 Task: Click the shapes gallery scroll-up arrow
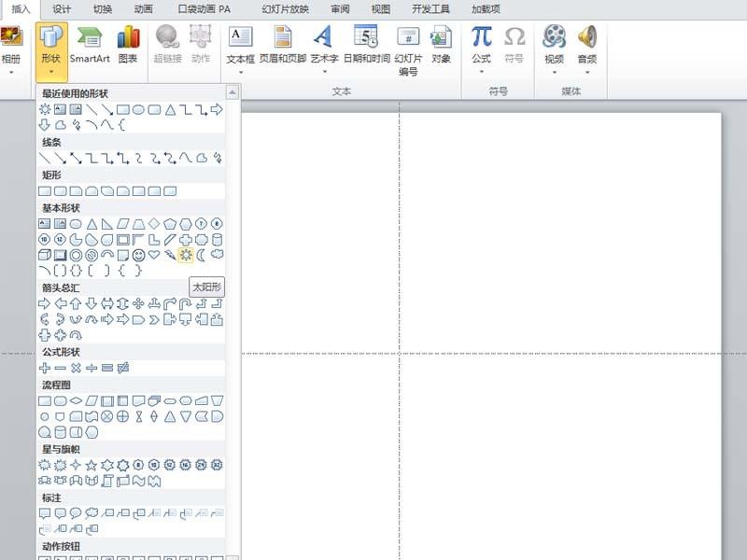coord(232,91)
